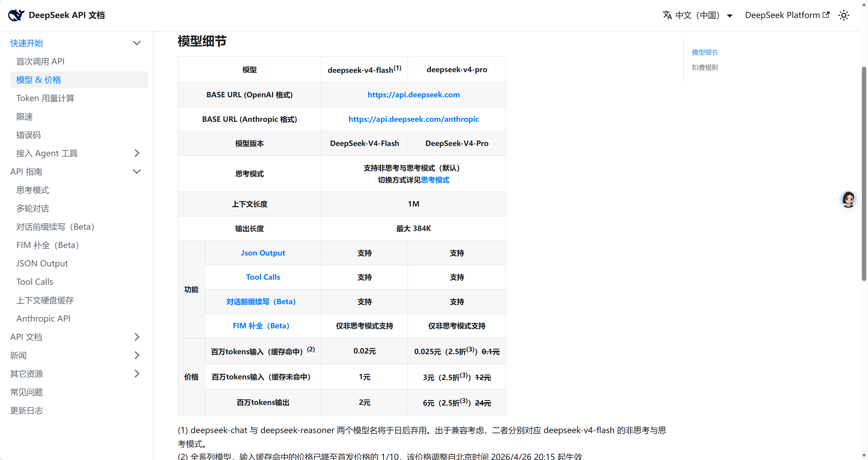The height and width of the screenshot is (460, 868).
Task: Click the page vertical scrollbar thumb
Action: 864,174
